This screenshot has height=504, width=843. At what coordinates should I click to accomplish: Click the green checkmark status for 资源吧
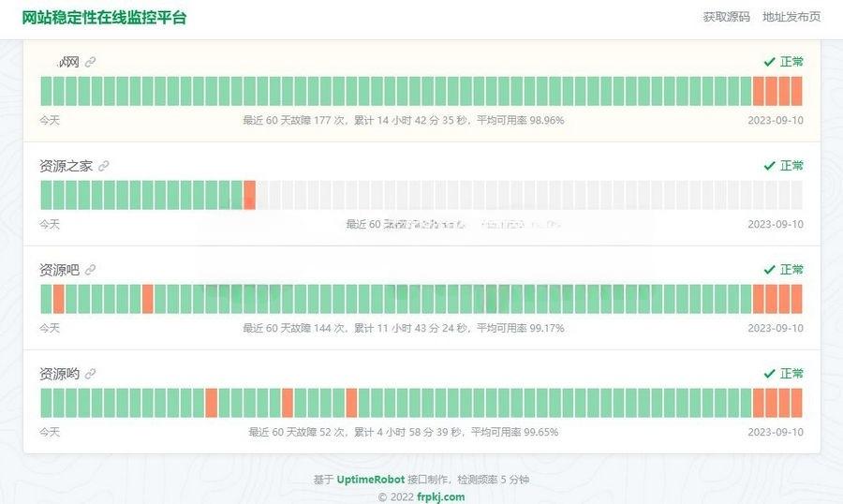(x=783, y=270)
